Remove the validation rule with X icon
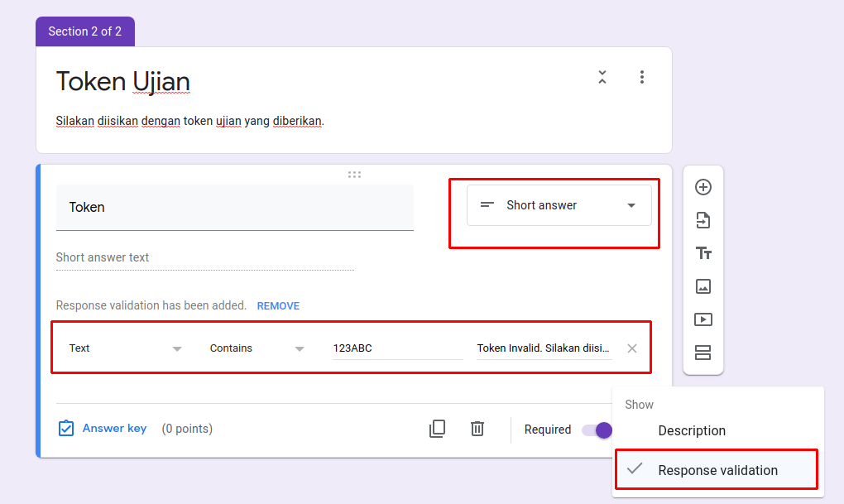Viewport: 844px width, 504px height. pyautogui.click(x=632, y=348)
